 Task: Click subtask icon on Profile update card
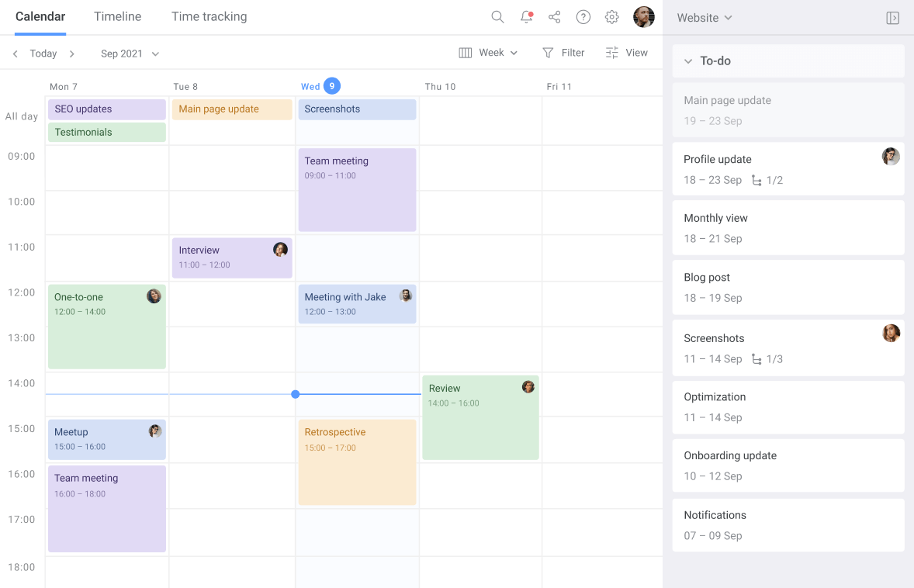coord(756,180)
